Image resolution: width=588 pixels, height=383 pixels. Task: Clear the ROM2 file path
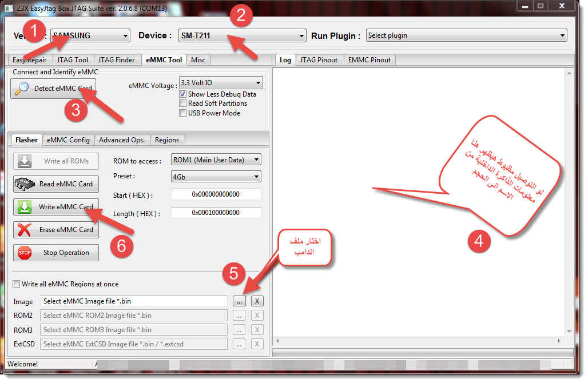tap(257, 315)
